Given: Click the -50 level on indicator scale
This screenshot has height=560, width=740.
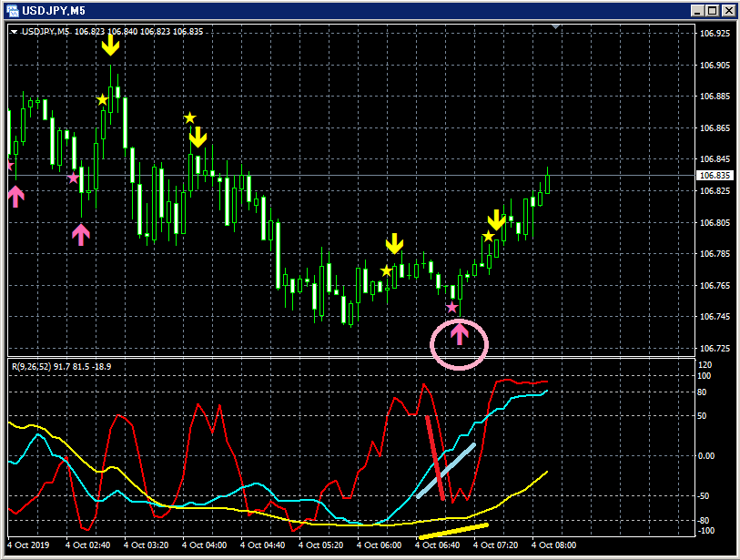Looking at the screenshot, I should click(x=704, y=496).
